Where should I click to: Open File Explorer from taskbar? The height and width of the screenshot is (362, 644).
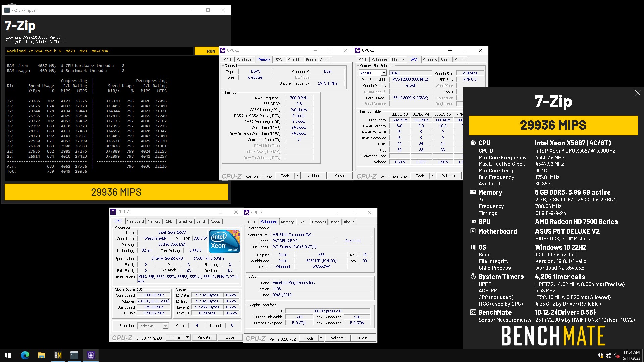click(x=41, y=355)
